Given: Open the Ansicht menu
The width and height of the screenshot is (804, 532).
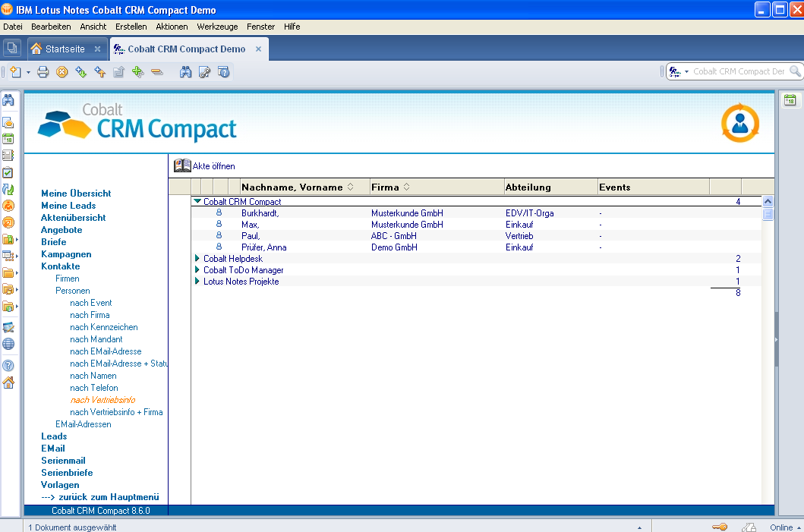Looking at the screenshot, I should click(93, 27).
